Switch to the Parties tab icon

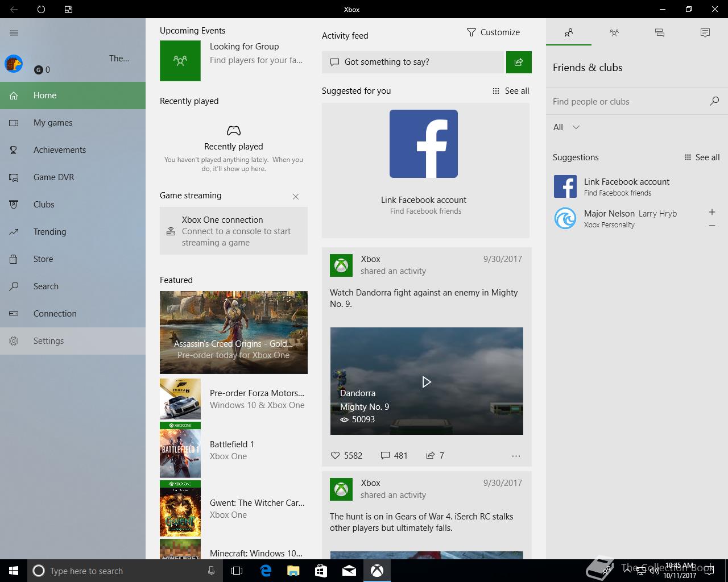click(x=614, y=32)
